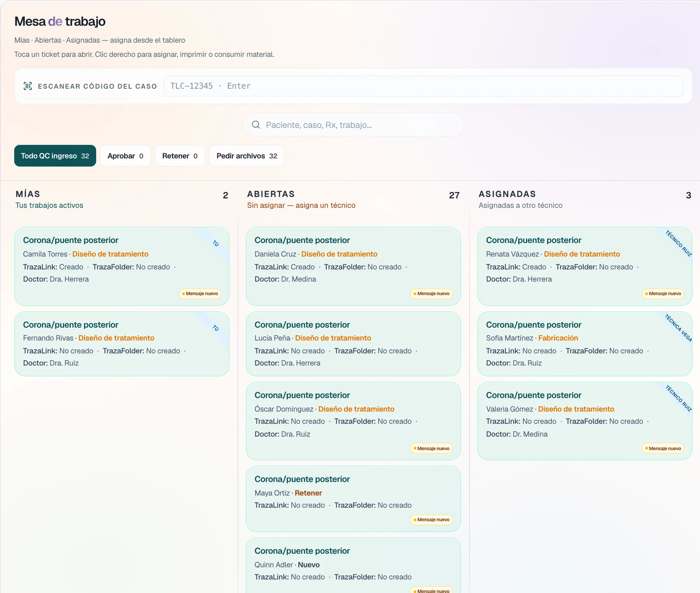The image size is (700, 593).
Task: Click the Nuevo status on Quinn Adler card
Action: click(x=309, y=565)
